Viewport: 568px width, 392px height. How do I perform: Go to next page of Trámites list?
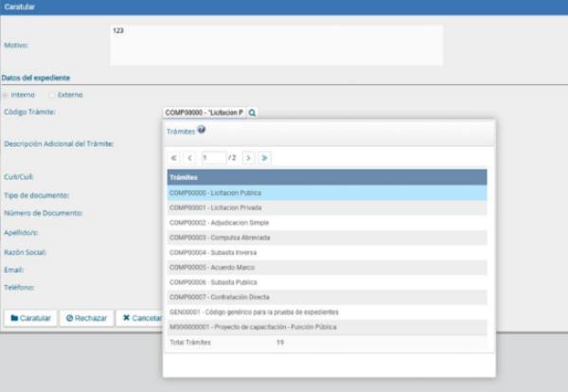[248, 157]
